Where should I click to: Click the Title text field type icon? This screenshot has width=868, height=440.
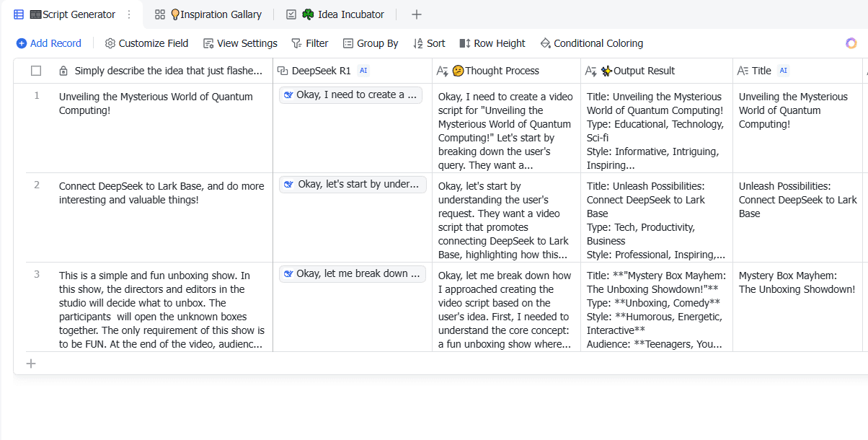[743, 71]
